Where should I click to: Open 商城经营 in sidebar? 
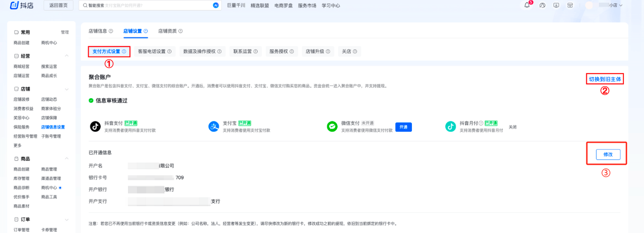coord(21,66)
